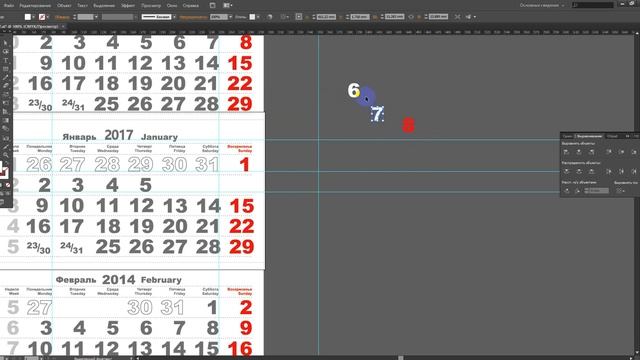Click Vertical Align Center in Align panel

click(621, 152)
